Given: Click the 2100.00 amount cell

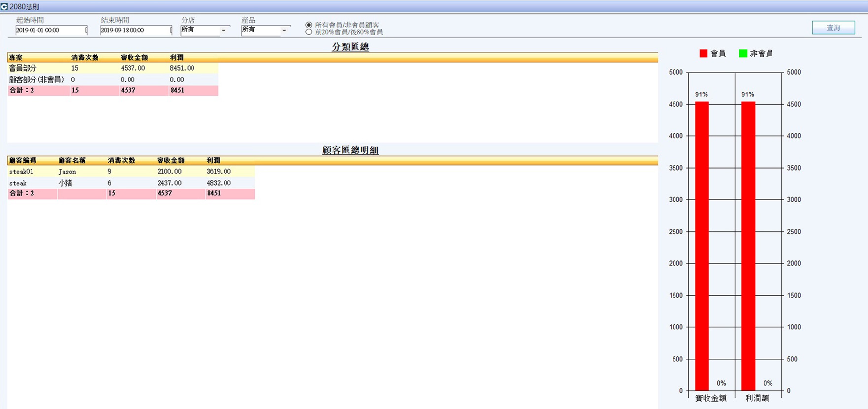Looking at the screenshot, I should click(x=169, y=172).
